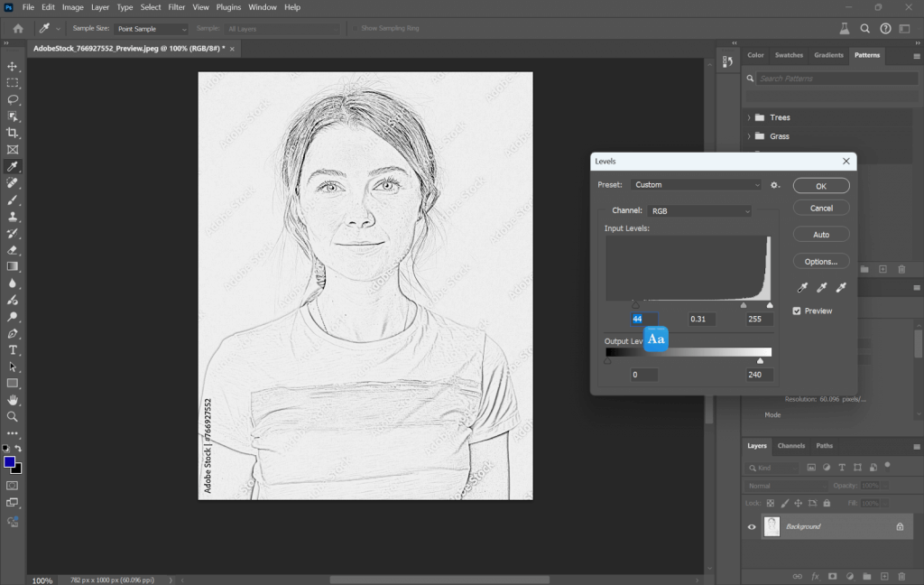The image size is (924, 585).
Task: Select the Eyedropper tool in the toolbar
Action: [x=13, y=166]
